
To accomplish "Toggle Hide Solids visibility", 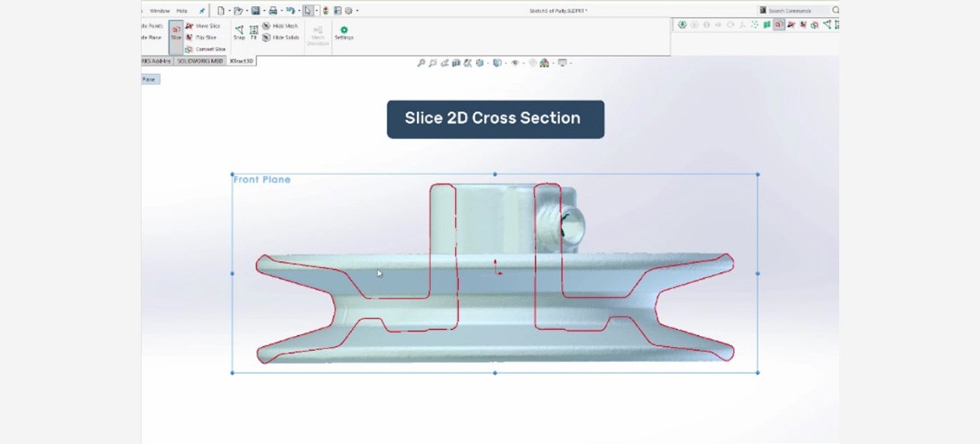I will [281, 38].
